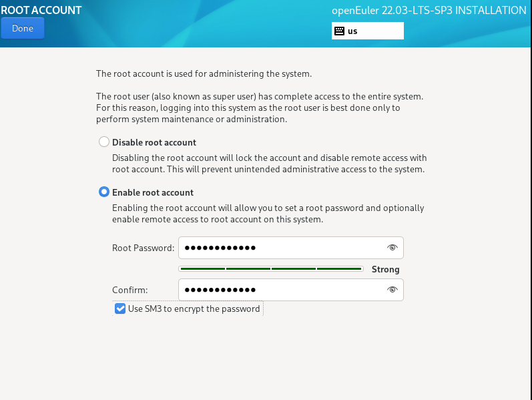
Task: Focus the Root Password input field
Action: click(x=280, y=248)
